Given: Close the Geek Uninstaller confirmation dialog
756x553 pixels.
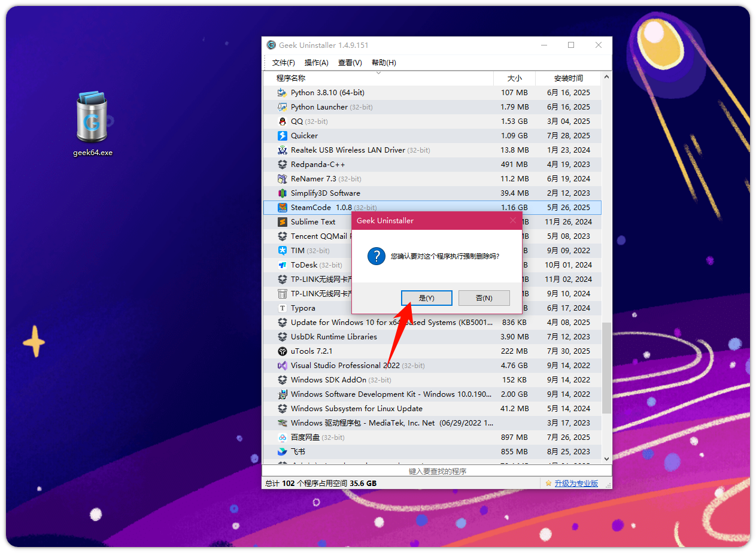Looking at the screenshot, I should pos(512,221).
